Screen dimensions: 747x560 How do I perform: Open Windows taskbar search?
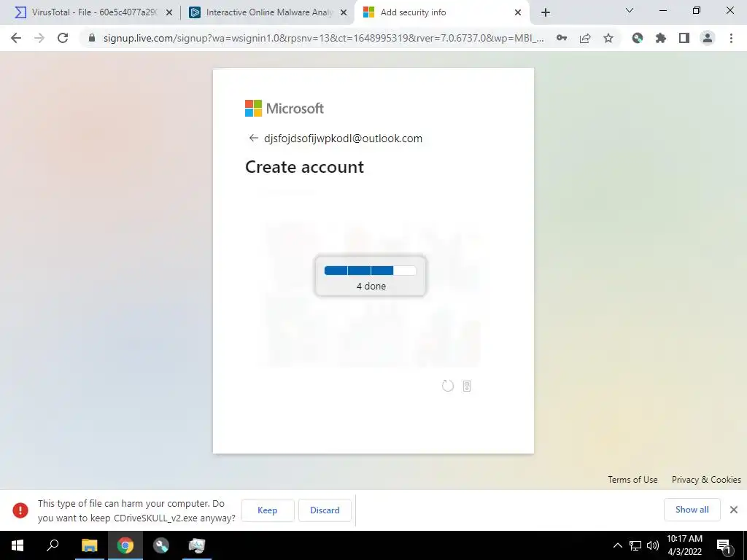(53, 545)
